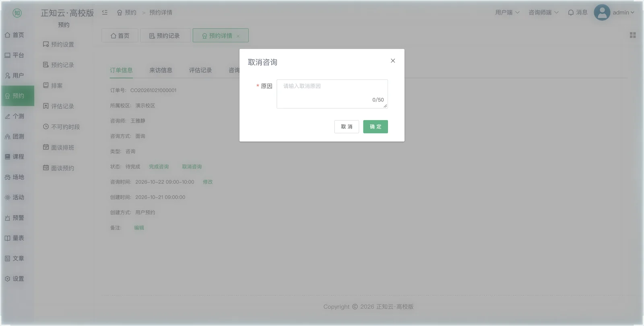644x326 pixels.
Task: Click the 正知云 logo icon
Action: [x=17, y=13]
